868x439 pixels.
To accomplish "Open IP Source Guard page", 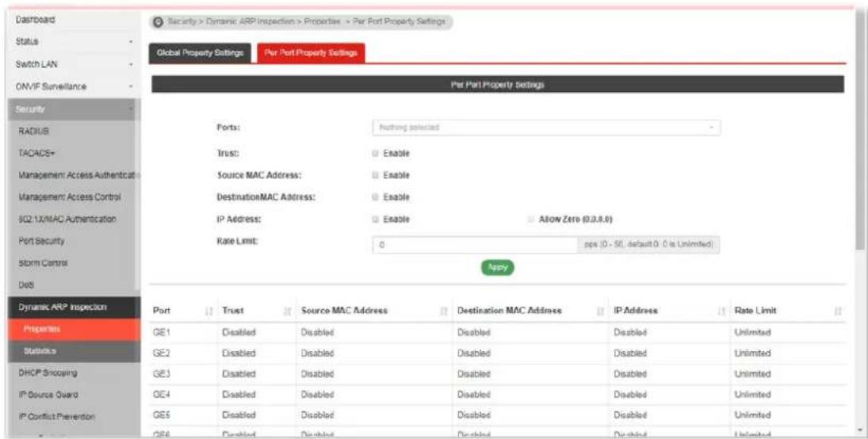I will point(48,395).
